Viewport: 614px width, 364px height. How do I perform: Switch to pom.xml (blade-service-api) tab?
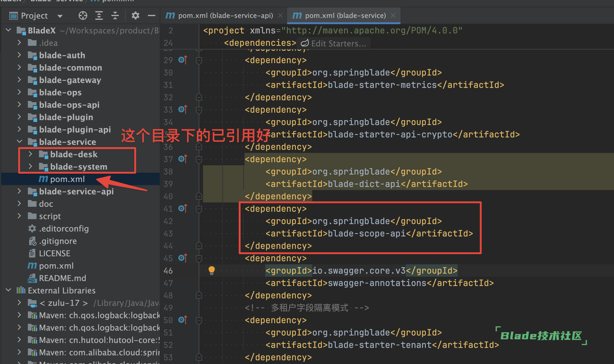pos(225,15)
